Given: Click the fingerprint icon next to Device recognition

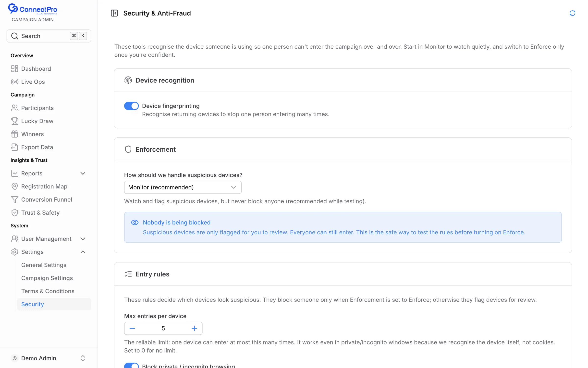Looking at the screenshot, I should tap(128, 80).
